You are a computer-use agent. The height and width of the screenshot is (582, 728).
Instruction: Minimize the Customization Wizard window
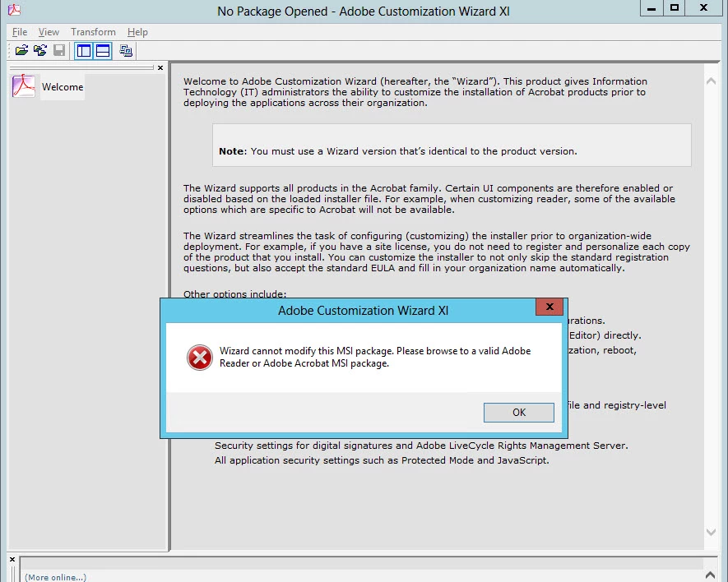tap(651, 8)
